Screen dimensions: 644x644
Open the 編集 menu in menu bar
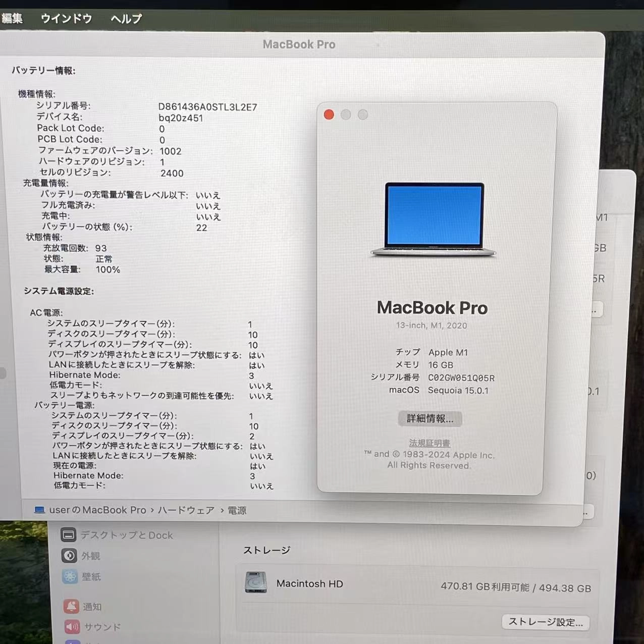(x=12, y=19)
